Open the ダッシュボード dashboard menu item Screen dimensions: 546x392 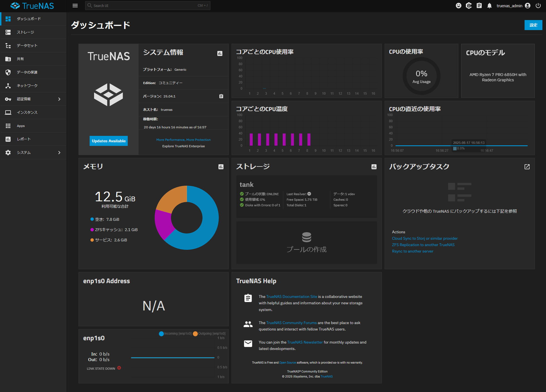coord(33,19)
